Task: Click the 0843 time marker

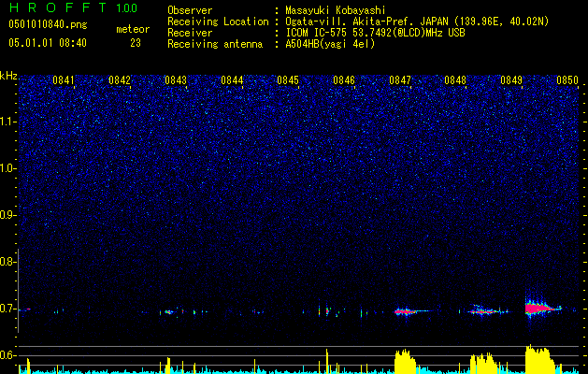Action: (176, 80)
